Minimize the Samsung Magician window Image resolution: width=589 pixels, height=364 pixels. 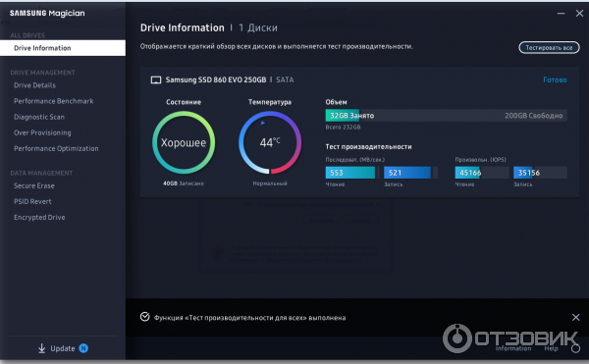pos(561,13)
